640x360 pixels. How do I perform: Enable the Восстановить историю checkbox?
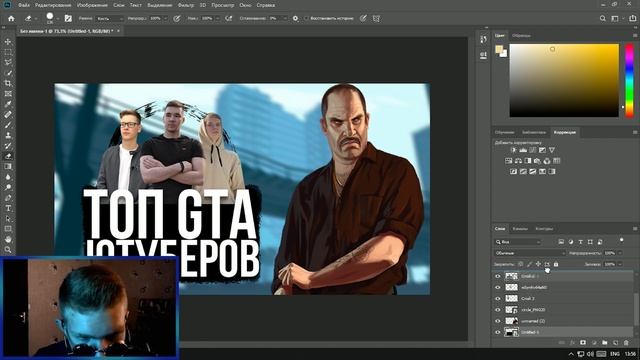click(x=306, y=18)
